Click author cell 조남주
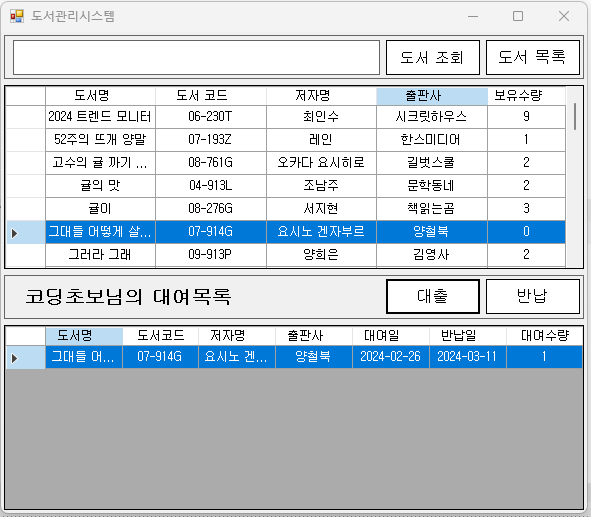This screenshot has width=591, height=517. (321, 186)
